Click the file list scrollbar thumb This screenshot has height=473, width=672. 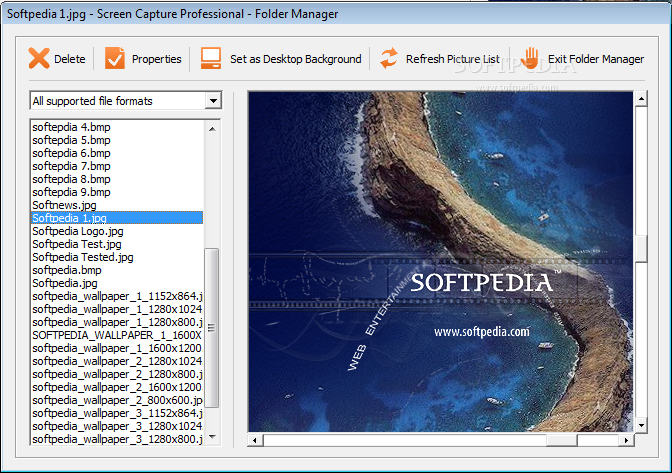(x=212, y=328)
